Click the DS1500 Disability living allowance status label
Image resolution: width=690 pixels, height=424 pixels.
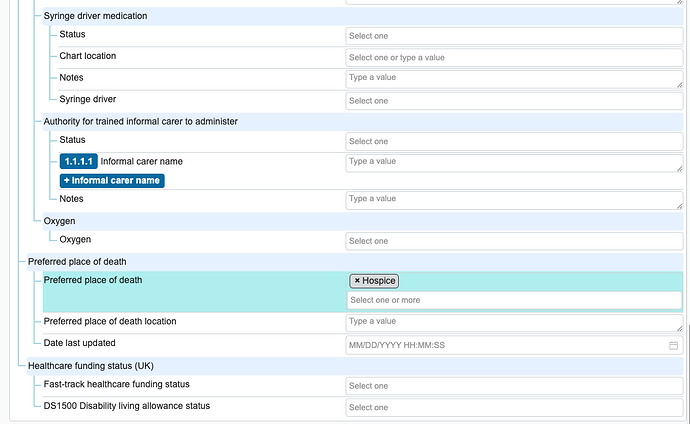pos(127,406)
